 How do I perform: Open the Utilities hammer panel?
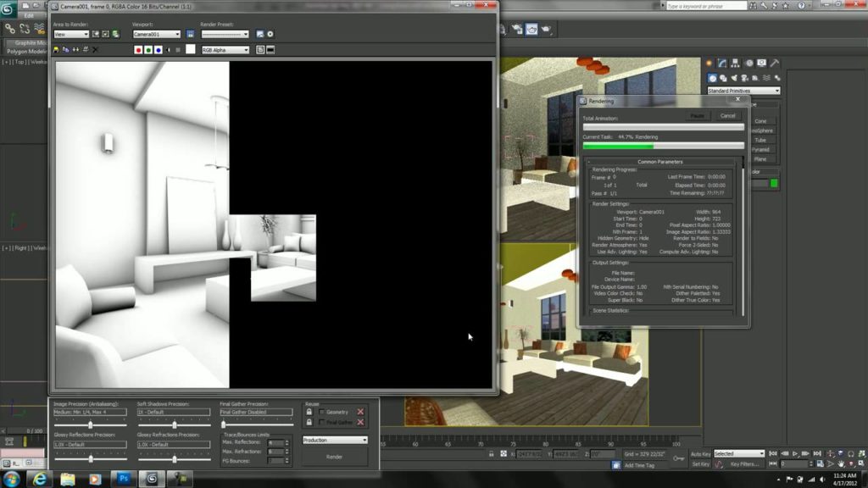click(x=775, y=63)
